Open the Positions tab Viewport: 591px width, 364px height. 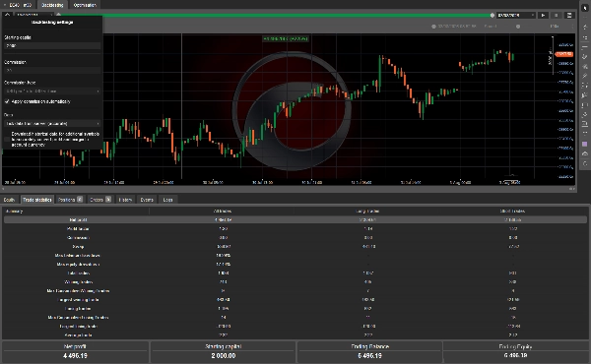(x=70, y=200)
